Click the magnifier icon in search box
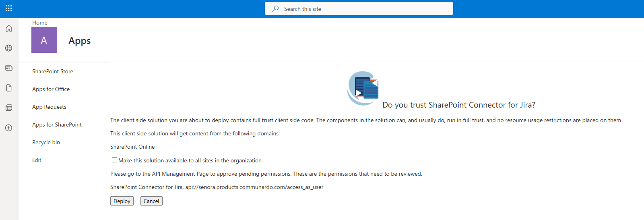The width and height of the screenshot is (644, 220). click(x=275, y=9)
